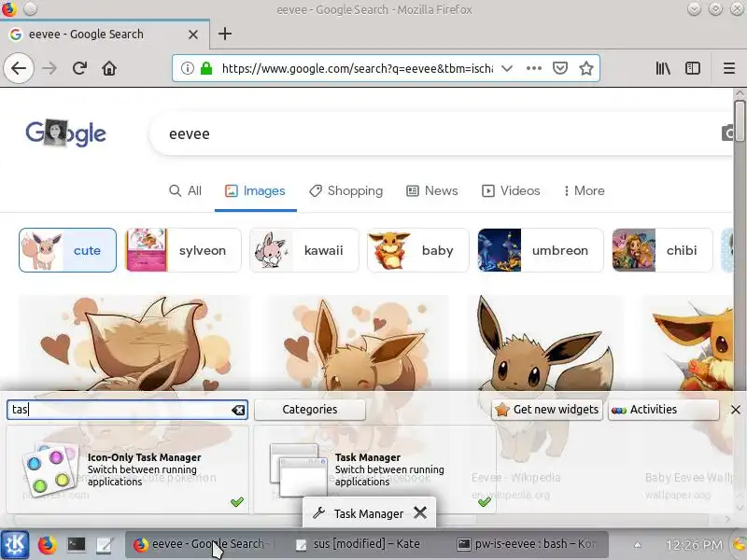Open the Eevee Wikipedia image result
Image resolution: width=747 pixels, height=560 pixels.
tap(544, 343)
